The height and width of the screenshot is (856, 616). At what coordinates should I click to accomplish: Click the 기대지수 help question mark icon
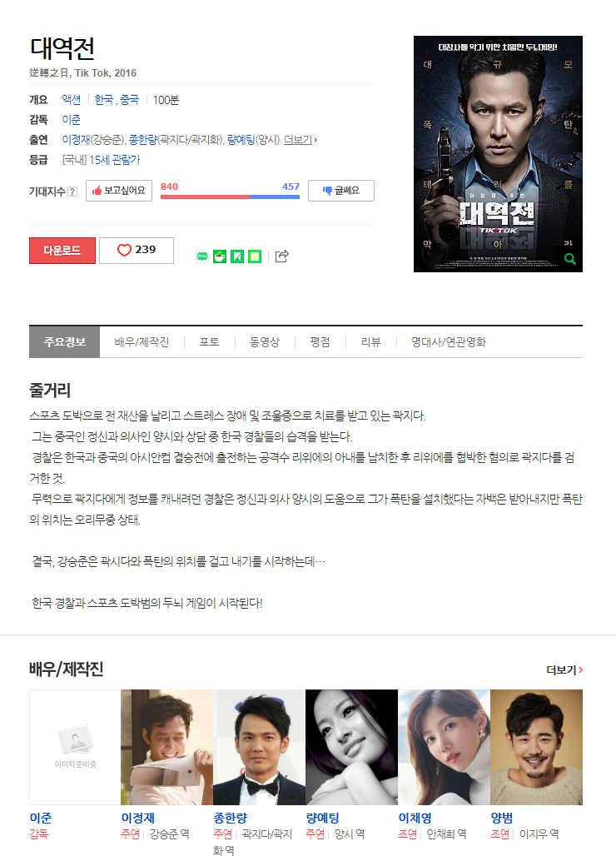coord(72,192)
